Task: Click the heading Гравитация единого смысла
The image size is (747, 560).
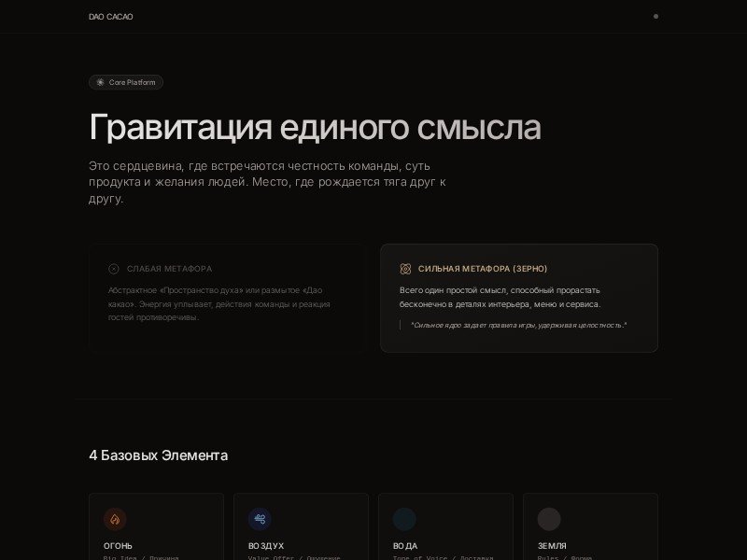Action: tap(315, 127)
